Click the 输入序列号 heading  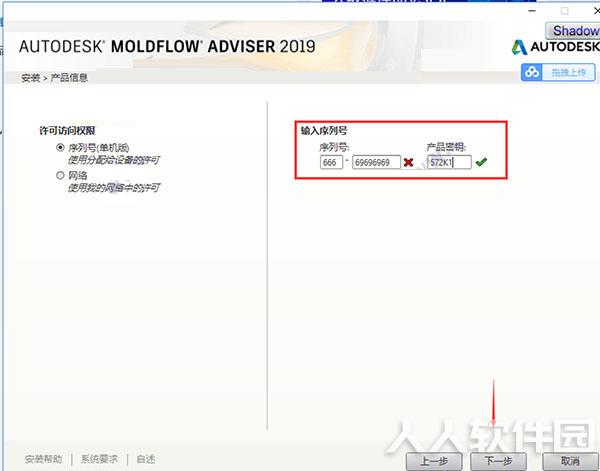pos(324,131)
